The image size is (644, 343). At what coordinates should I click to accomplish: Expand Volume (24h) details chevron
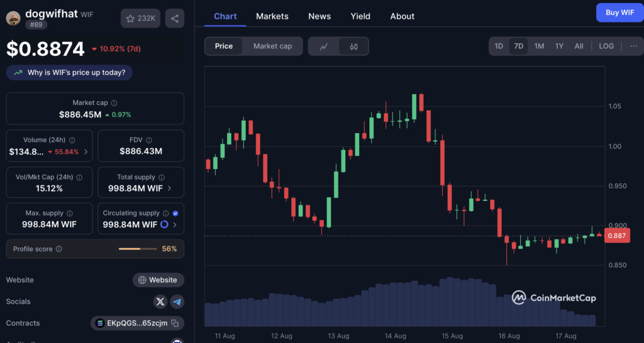[x=86, y=152]
